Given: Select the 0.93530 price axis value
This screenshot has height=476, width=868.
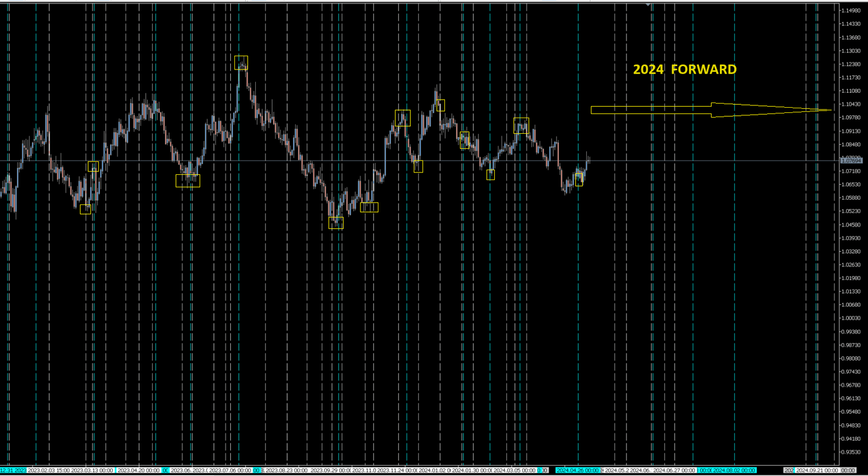Looking at the screenshot, I should coord(852,452).
